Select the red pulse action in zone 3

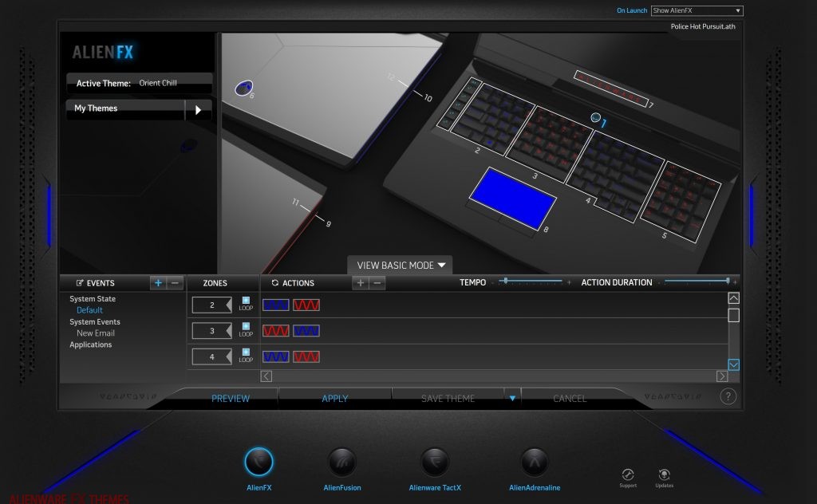pyautogui.click(x=275, y=331)
